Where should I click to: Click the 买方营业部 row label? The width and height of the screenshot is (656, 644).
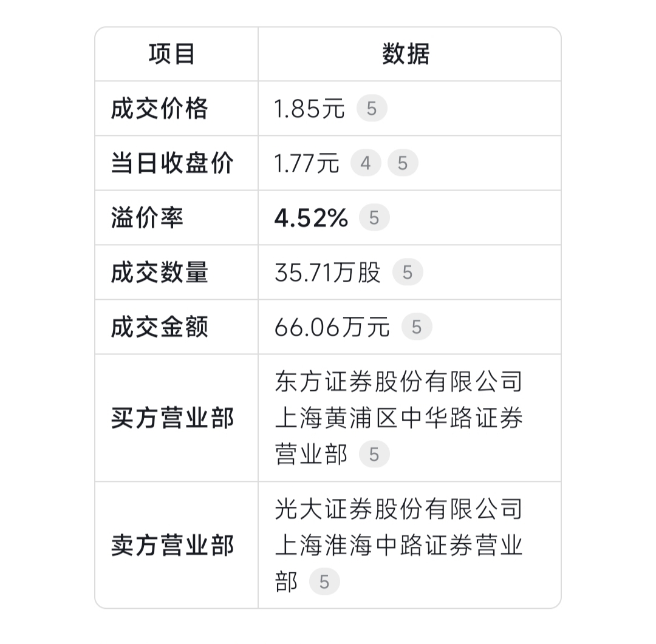click(x=172, y=418)
